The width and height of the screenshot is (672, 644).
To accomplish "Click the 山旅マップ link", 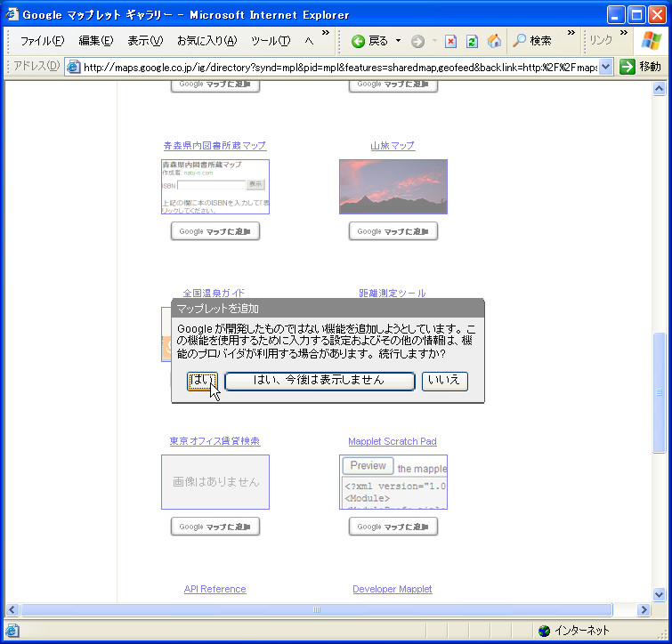I will point(393,146).
